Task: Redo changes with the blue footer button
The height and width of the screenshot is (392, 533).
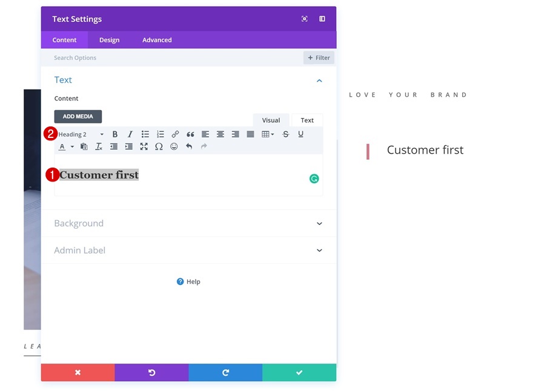Action: click(x=225, y=372)
